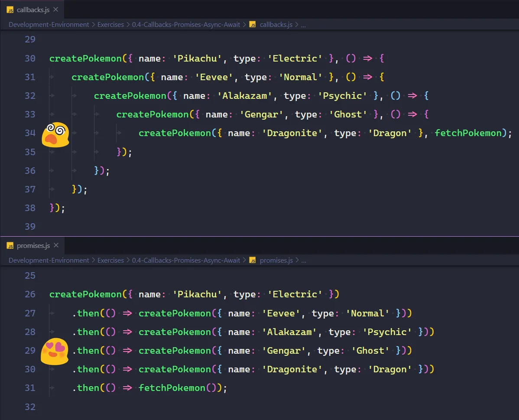Viewport: 519px width, 420px height.
Task: Close the promises.js tab
Action: point(56,245)
